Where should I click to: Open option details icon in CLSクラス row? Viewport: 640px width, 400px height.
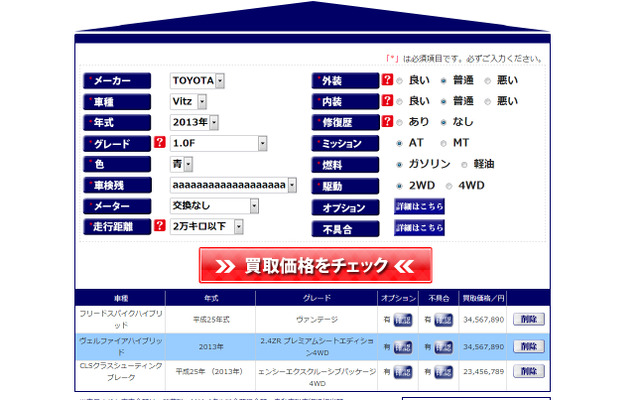click(402, 372)
